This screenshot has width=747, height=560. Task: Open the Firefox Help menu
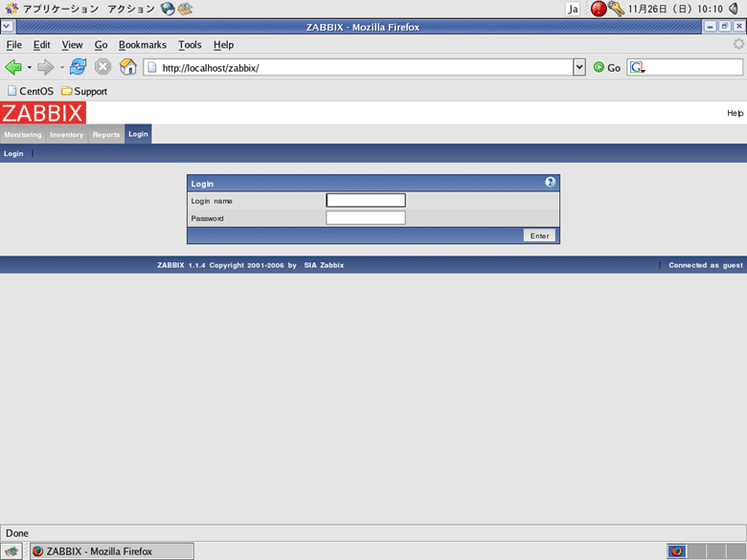[x=223, y=45]
